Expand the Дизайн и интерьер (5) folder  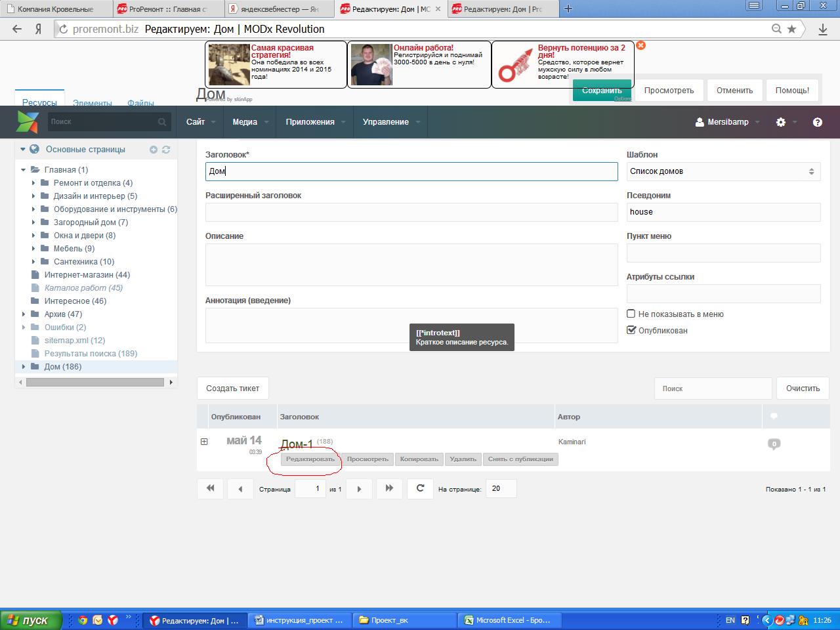pos(33,196)
